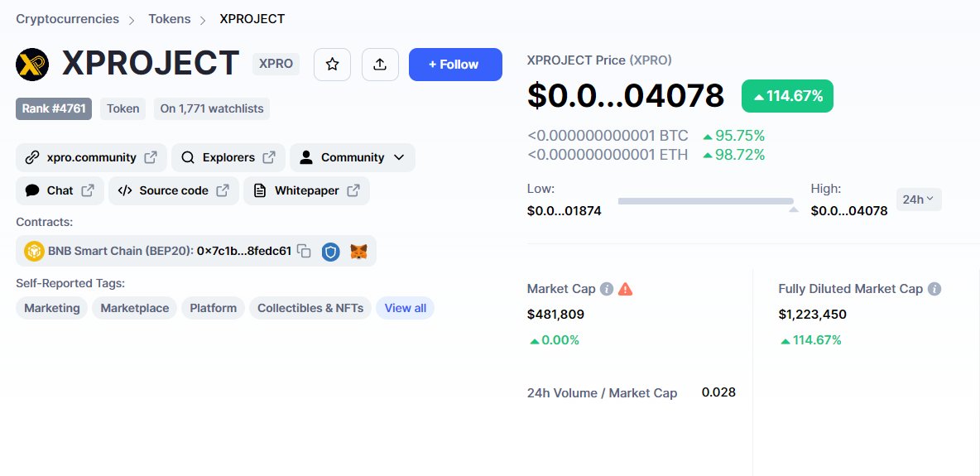Select the Collectibles & NFTs tag
This screenshot has height=476, width=980.
click(310, 308)
